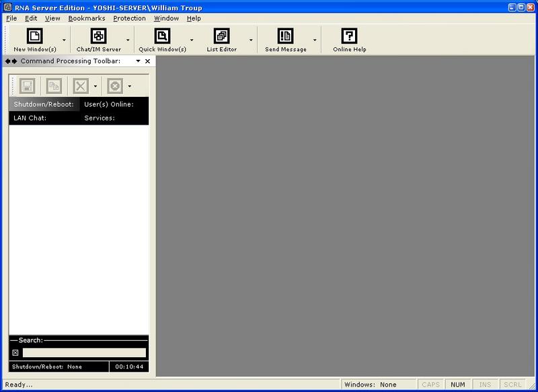Image resolution: width=538 pixels, height=392 pixels.
Task: Launch the Quick Window(s) tool
Action: [x=162, y=36]
